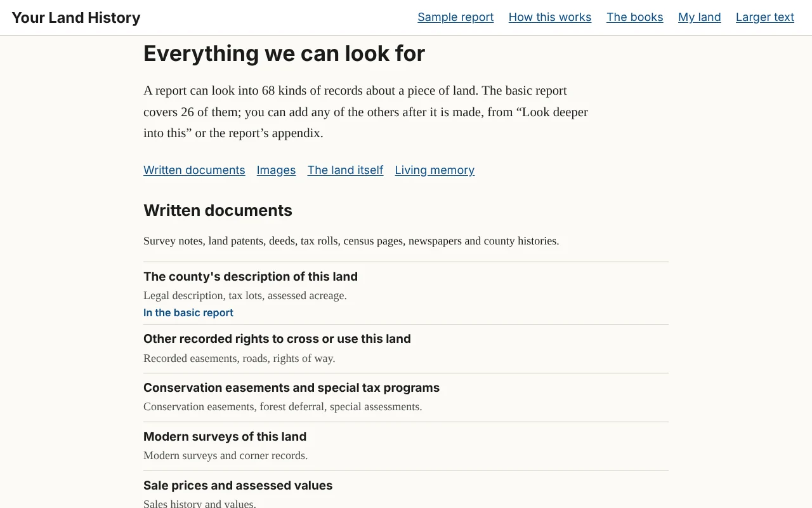
Task: Open The books page
Action: [x=634, y=17]
